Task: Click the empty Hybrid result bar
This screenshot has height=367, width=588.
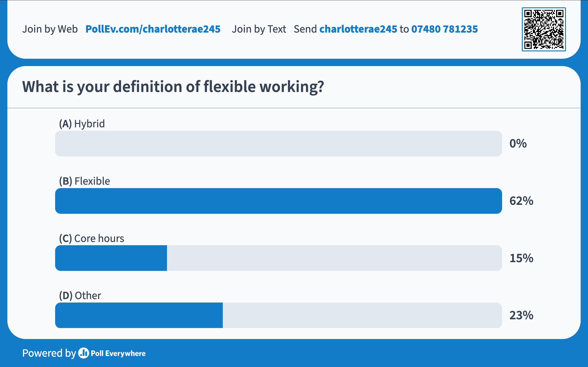Action: pyautogui.click(x=278, y=143)
